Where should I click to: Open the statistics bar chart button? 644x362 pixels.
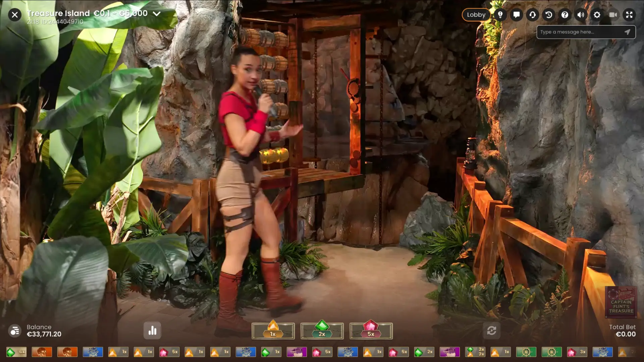[x=152, y=331]
